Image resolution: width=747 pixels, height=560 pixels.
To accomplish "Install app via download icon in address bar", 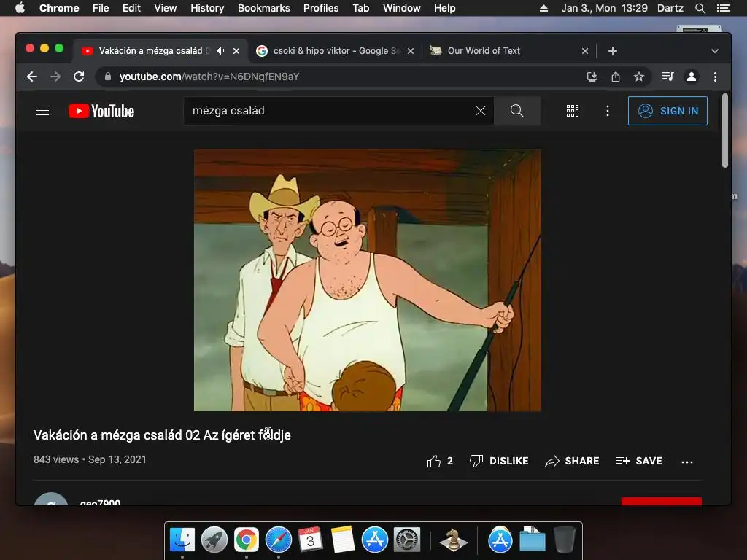I will [592, 77].
